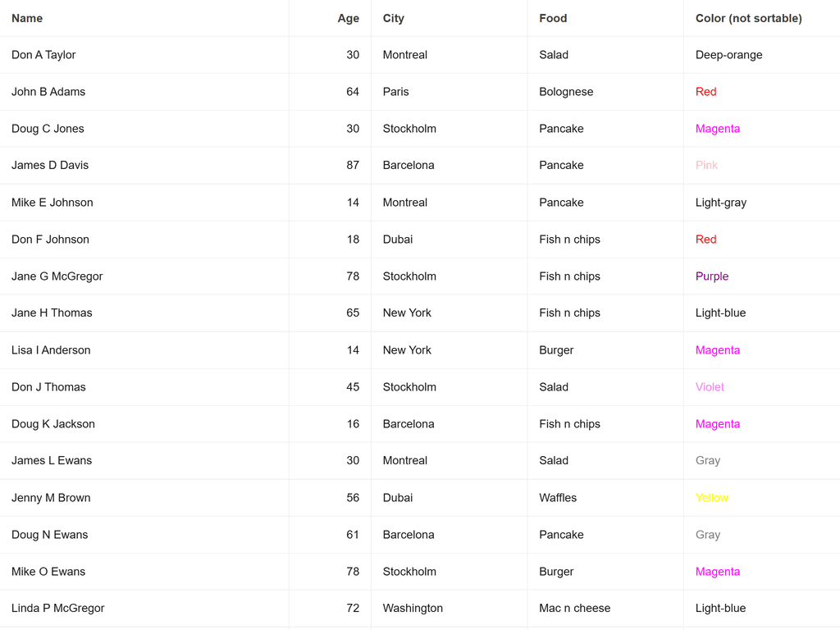The width and height of the screenshot is (840, 630).
Task: Click the Yellow color cell
Action: [x=712, y=498]
